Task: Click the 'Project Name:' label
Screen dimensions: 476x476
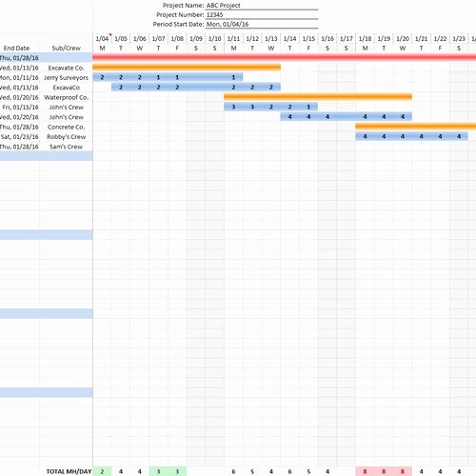Action: 183,6
